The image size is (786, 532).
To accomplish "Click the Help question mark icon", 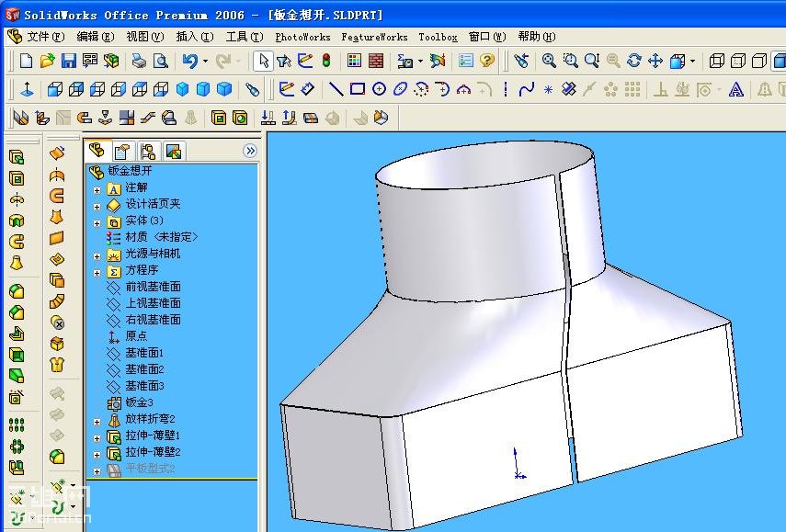I will coord(486,62).
